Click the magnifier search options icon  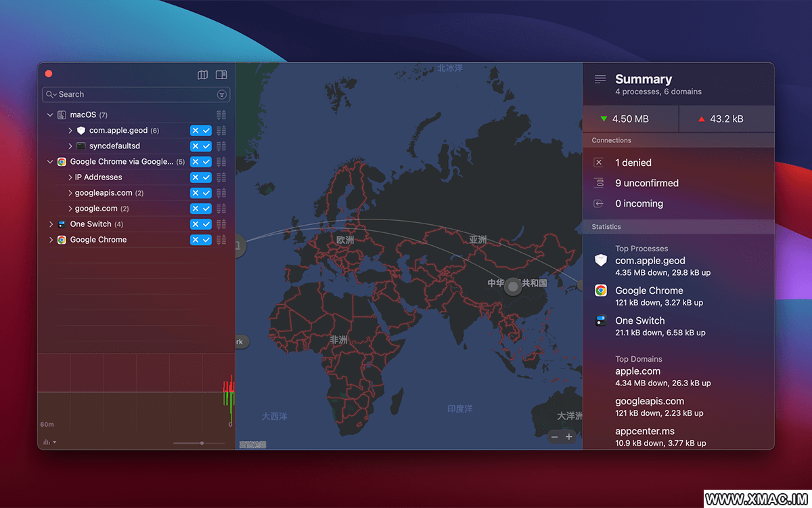(51, 95)
